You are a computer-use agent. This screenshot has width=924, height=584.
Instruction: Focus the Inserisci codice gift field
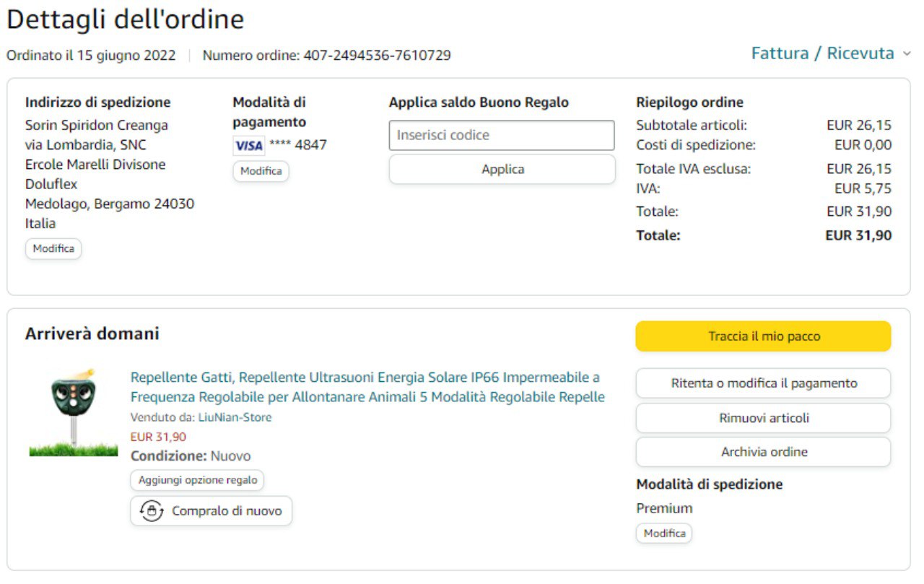pyautogui.click(x=502, y=135)
